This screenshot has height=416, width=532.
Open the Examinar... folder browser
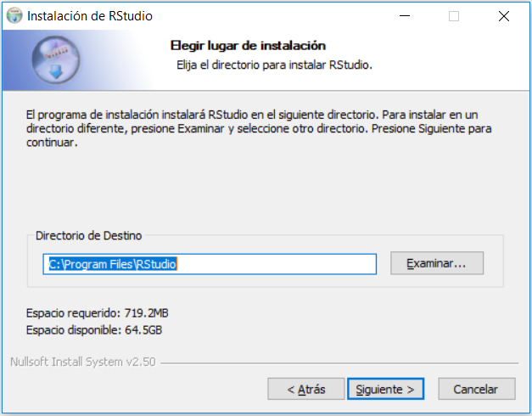click(437, 263)
